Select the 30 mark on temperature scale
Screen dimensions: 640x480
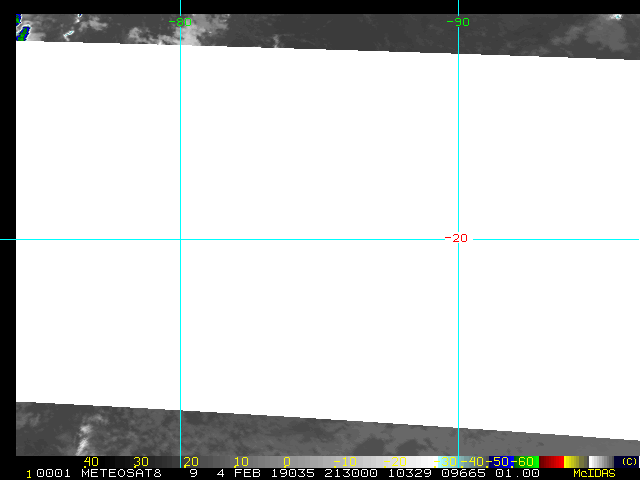(141, 461)
